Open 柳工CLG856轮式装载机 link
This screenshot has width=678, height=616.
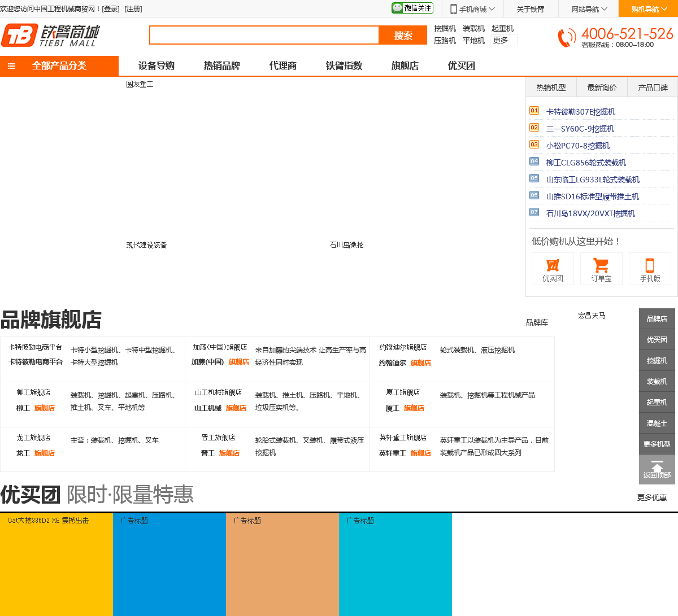coord(586,163)
